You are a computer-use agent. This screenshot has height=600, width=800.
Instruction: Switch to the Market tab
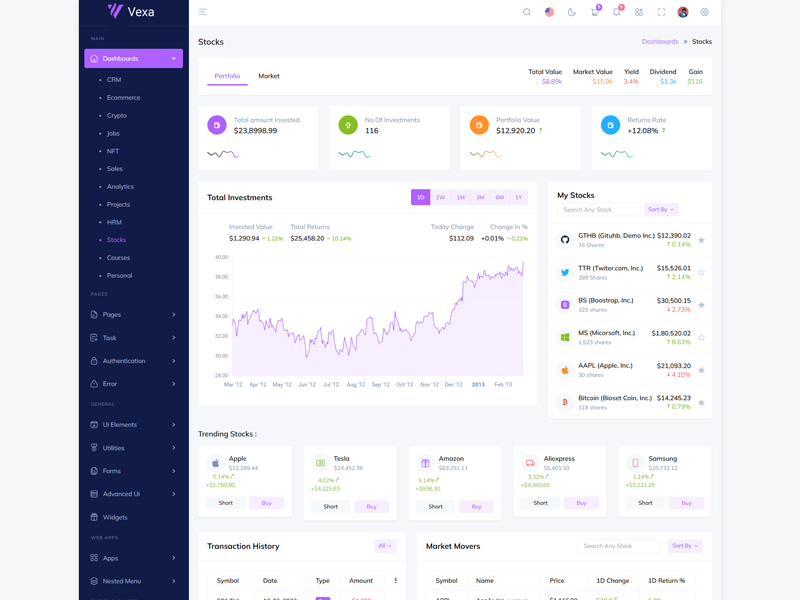pos(269,76)
